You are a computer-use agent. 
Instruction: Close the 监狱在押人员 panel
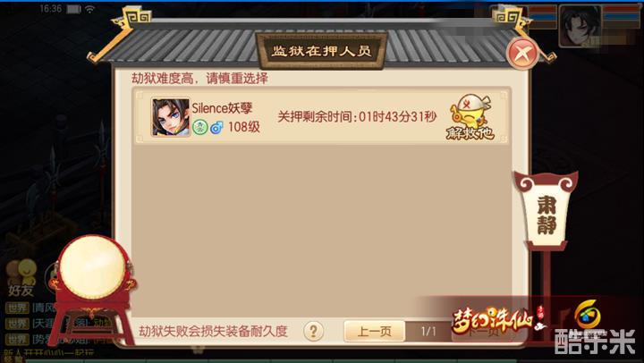click(x=522, y=54)
